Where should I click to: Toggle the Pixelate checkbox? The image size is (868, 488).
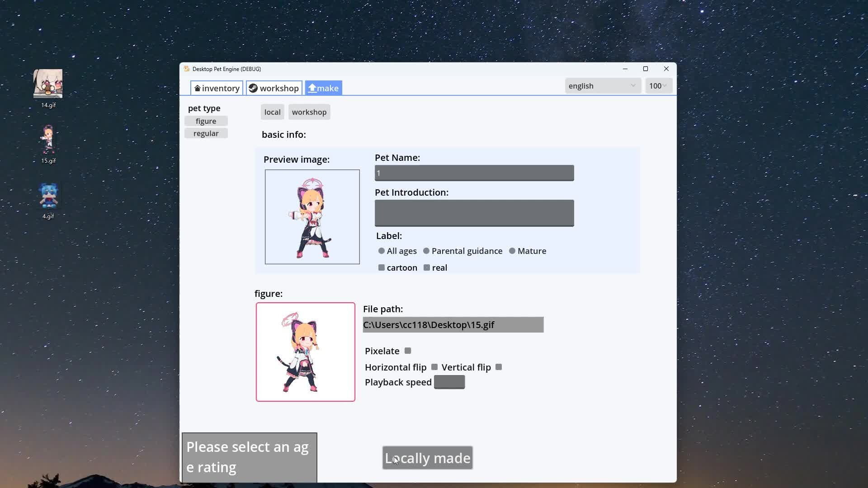pyautogui.click(x=408, y=351)
